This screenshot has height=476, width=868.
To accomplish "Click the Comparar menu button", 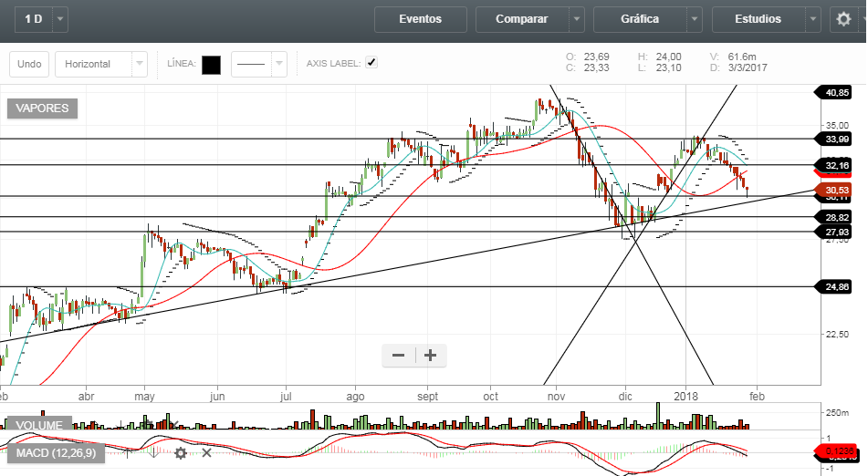I will [522, 19].
